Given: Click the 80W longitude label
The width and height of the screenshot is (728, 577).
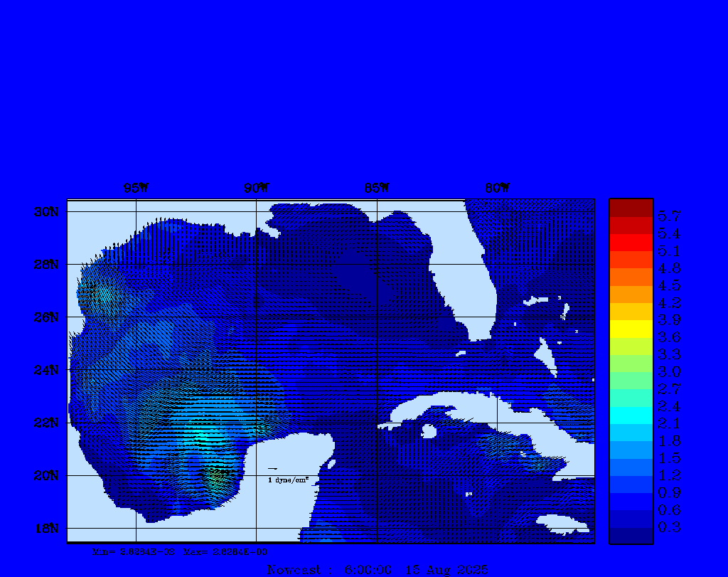Looking at the screenshot, I should (497, 188).
